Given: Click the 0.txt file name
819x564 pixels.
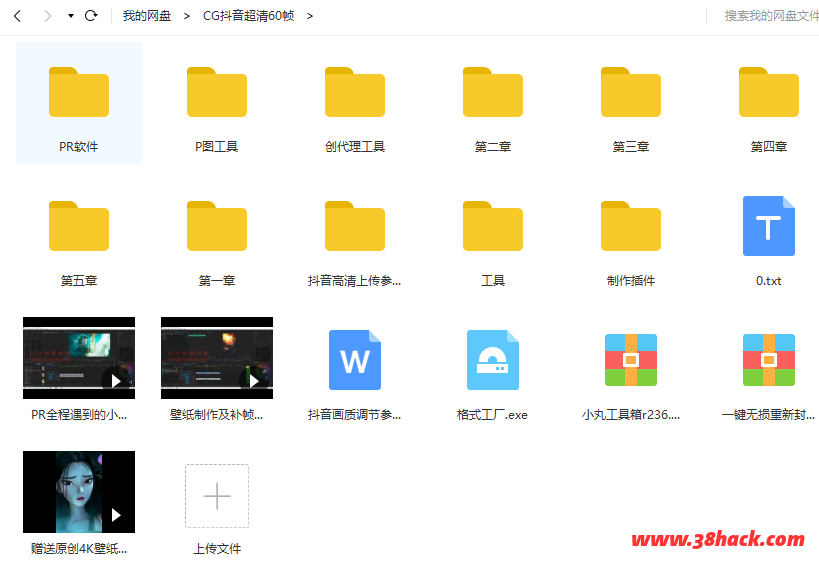Looking at the screenshot, I should coord(768,280).
